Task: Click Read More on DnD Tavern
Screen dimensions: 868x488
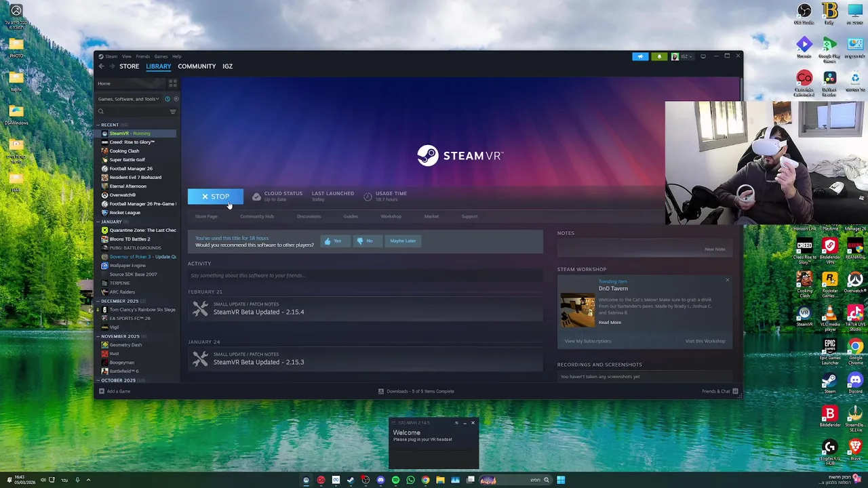Action: coord(610,323)
